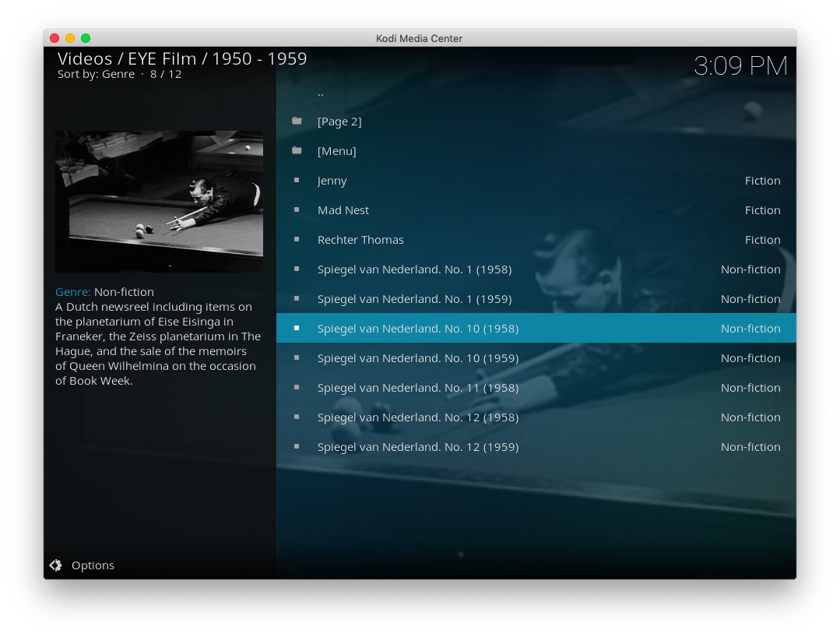Image resolution: width=840 pixels, height=637 pixels.
Task: Choose Spiegel van Nederland No. 12 (1958)
Action: (417, 417)
